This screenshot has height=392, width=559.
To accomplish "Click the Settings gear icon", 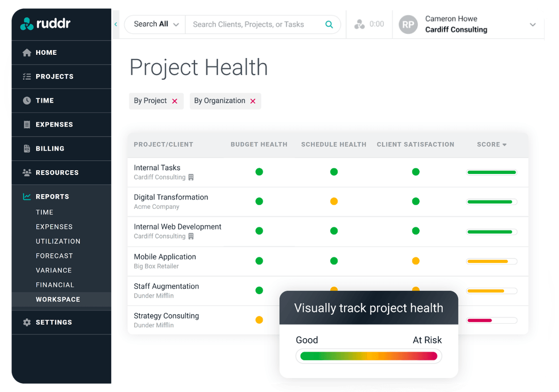I will pyautogui.click(x=26, y=322).
